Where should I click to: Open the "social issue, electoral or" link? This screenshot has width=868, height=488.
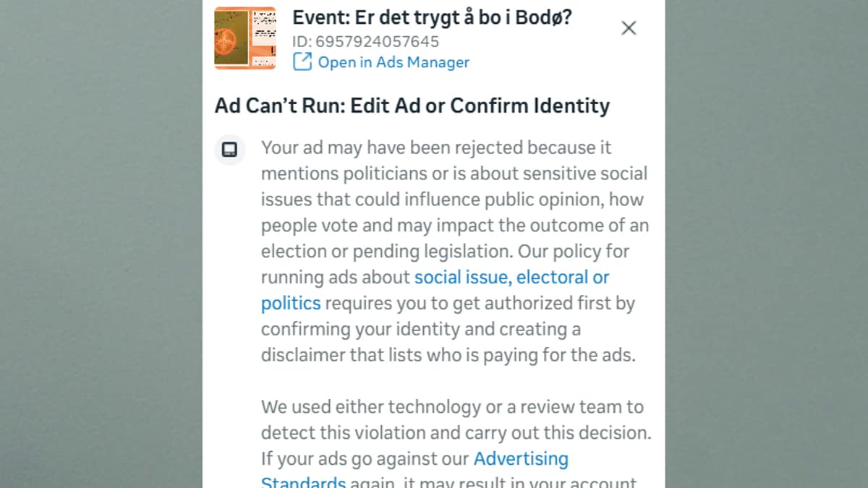(511, 278)
